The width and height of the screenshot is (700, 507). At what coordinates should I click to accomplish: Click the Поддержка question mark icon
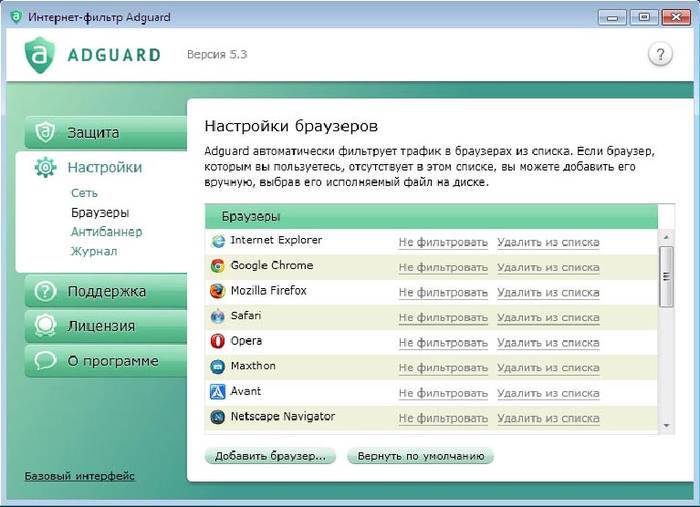point(45,291)
